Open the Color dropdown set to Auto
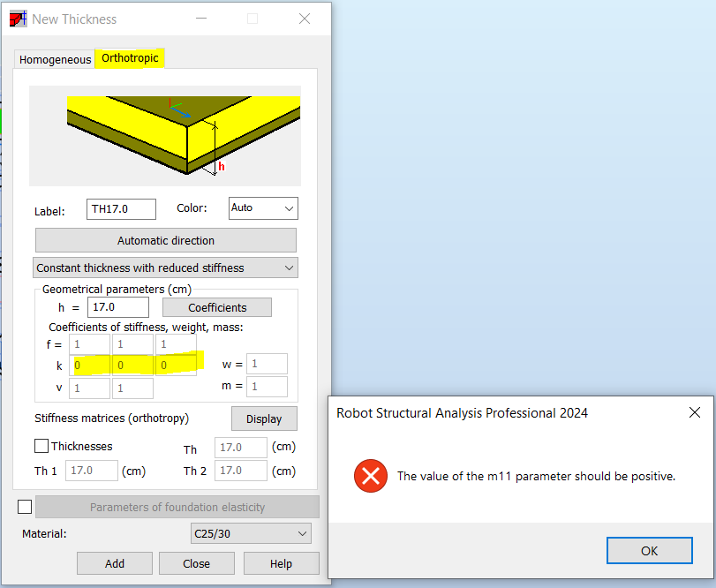Image resolution: width=716 pixels, height=588 pixels. point(263,208)
